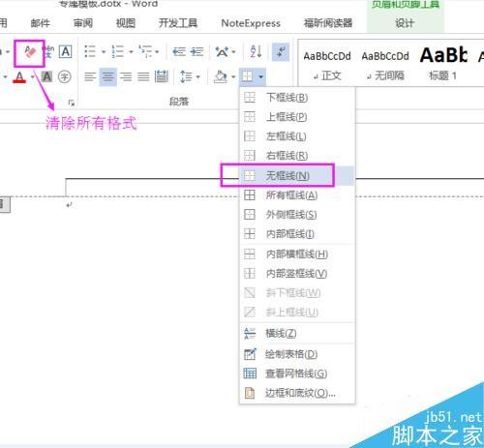Clear all formatting with the eraser icon
This screenshot has height=448, width=484.
[x=29, y=51]
